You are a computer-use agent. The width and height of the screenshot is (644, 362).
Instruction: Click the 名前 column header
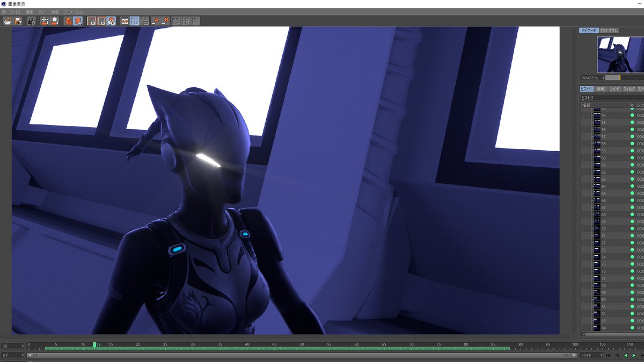tap(586, 105)
